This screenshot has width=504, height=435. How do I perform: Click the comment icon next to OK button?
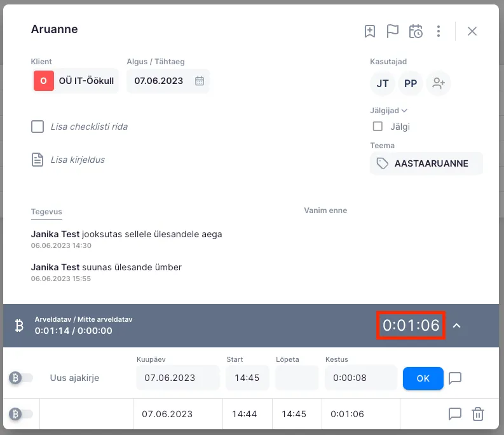(454, 378)
